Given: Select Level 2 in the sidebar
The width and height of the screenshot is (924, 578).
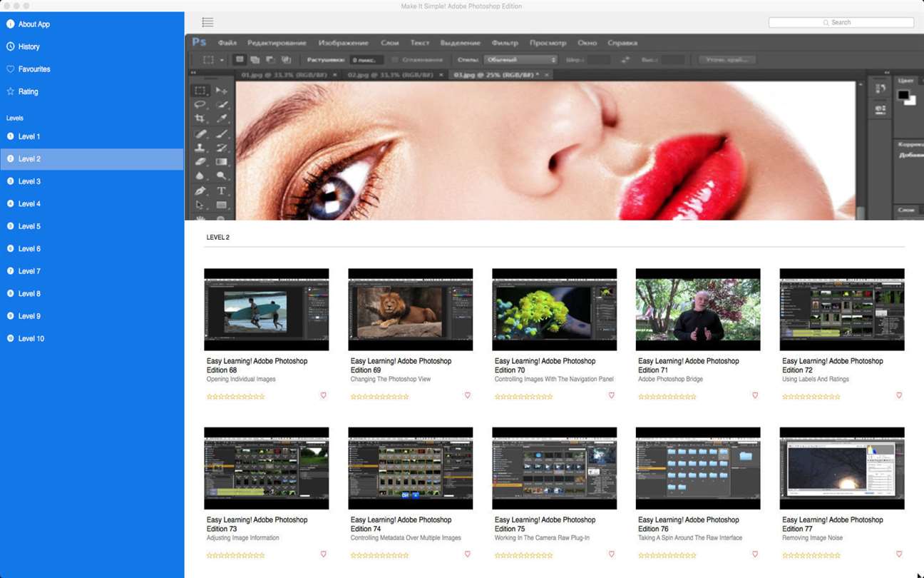Looking at the screenshot, I should 92,159.
